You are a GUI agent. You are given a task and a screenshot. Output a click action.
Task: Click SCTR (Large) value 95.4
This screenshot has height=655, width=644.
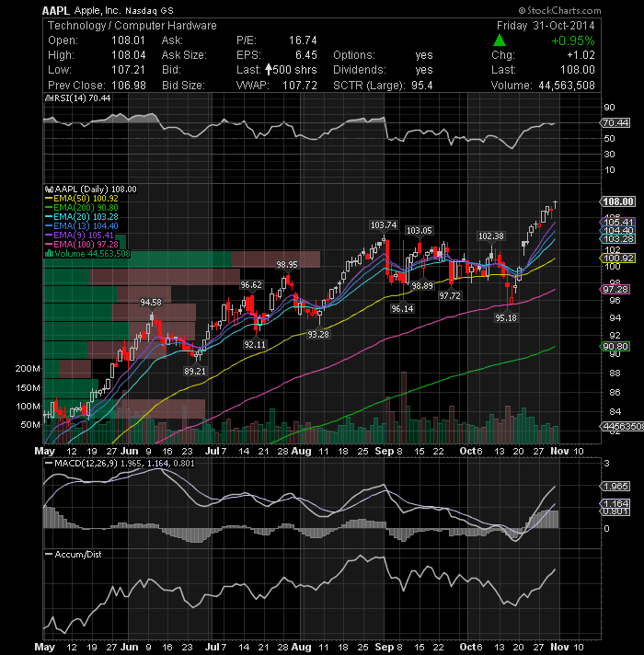click(421, 86)
